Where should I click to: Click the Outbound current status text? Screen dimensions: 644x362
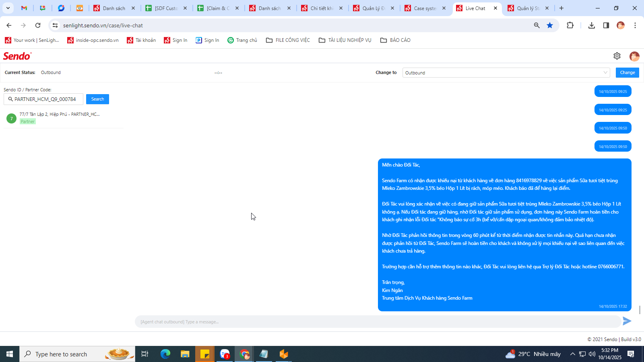[51, 72]
